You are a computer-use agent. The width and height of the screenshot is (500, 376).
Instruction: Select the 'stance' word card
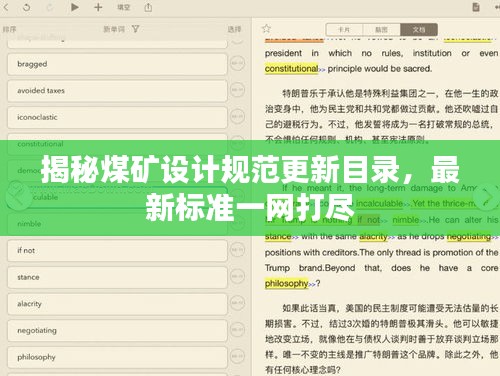tap(117, 277)
